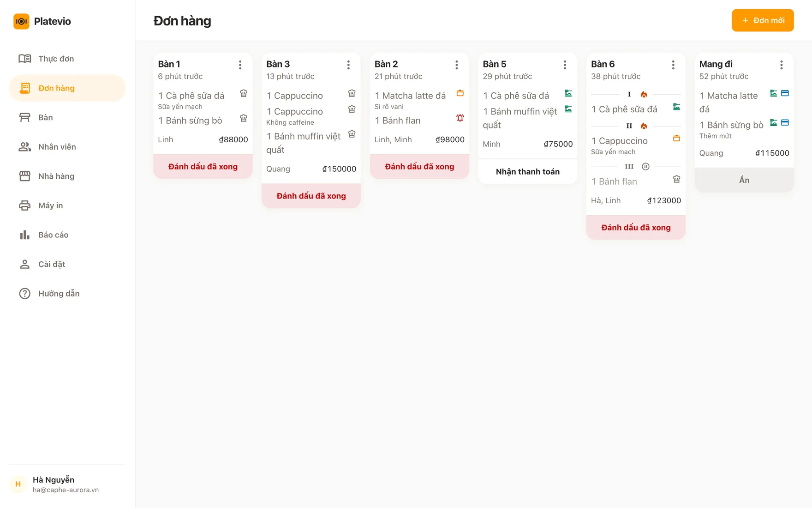This screenshot has height=508, width=812.
Task: Create a new order with Đơn mới
Action: (763, 20)
